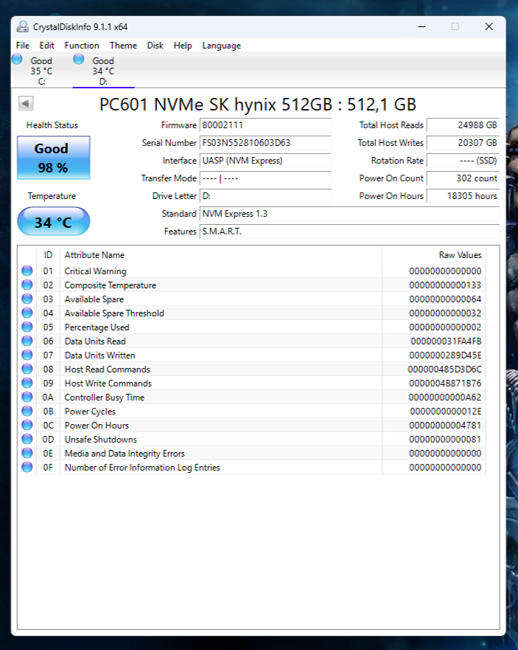Click status orb for Unsafe Shutdowns row
518x650 pixels.
tap(27, 439)
